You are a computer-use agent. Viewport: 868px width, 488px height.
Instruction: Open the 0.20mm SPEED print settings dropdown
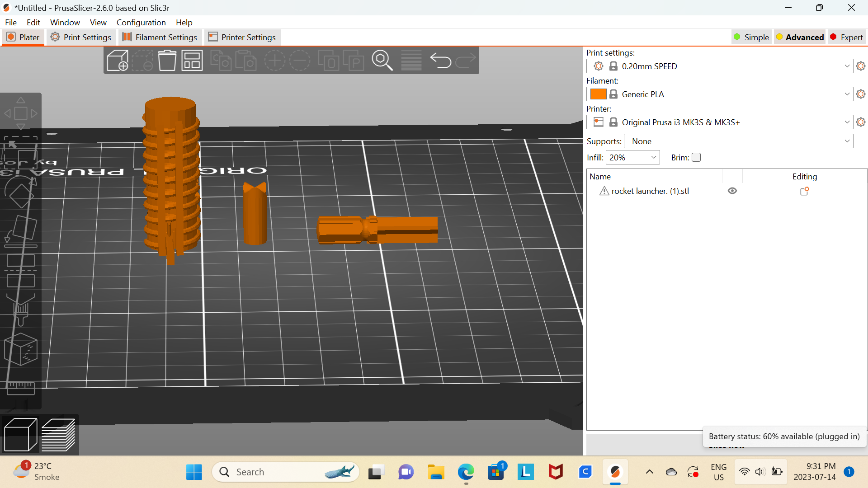[x=720, y=66]
